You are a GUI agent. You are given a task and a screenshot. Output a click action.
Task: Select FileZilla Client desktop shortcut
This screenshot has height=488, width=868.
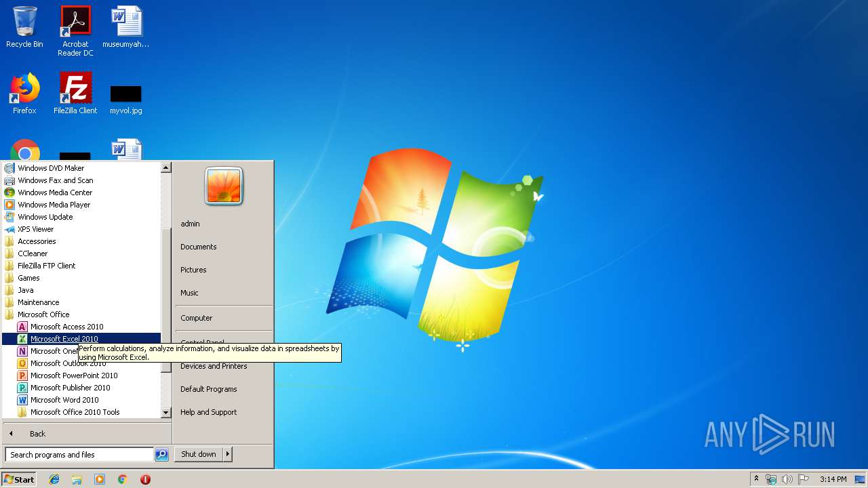coord(75,94)
